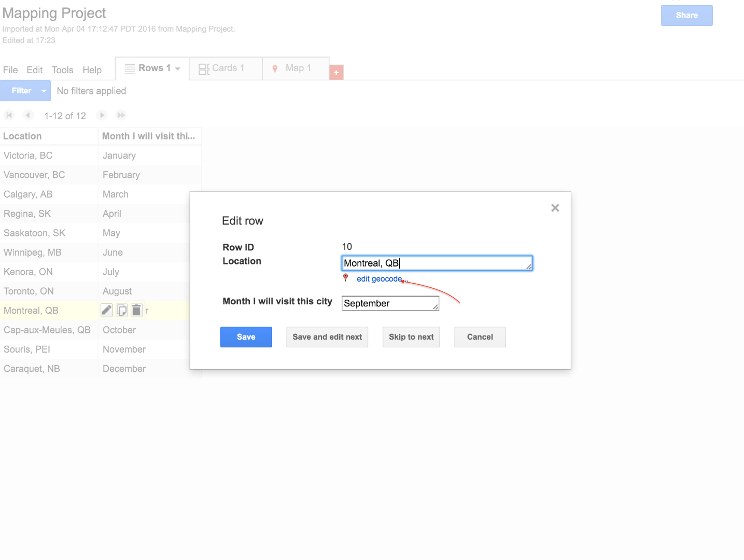This screenshot has height=560, width=744.
Task: Click the edit geocode link
Action: tap(379, 279)
